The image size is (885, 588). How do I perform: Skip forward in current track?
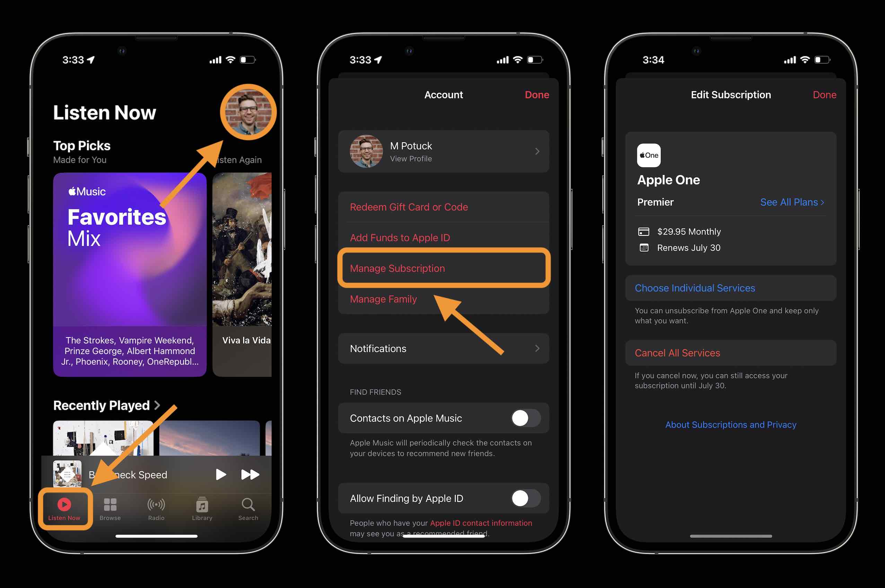point(251,474)
